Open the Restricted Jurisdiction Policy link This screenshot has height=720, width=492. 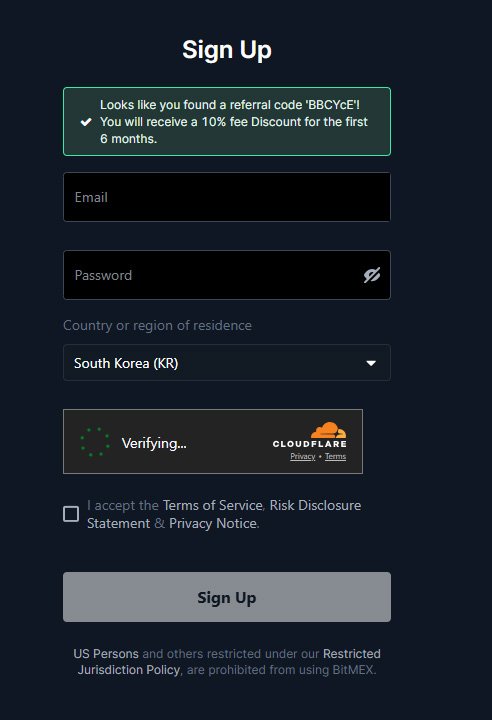(229, 662)
